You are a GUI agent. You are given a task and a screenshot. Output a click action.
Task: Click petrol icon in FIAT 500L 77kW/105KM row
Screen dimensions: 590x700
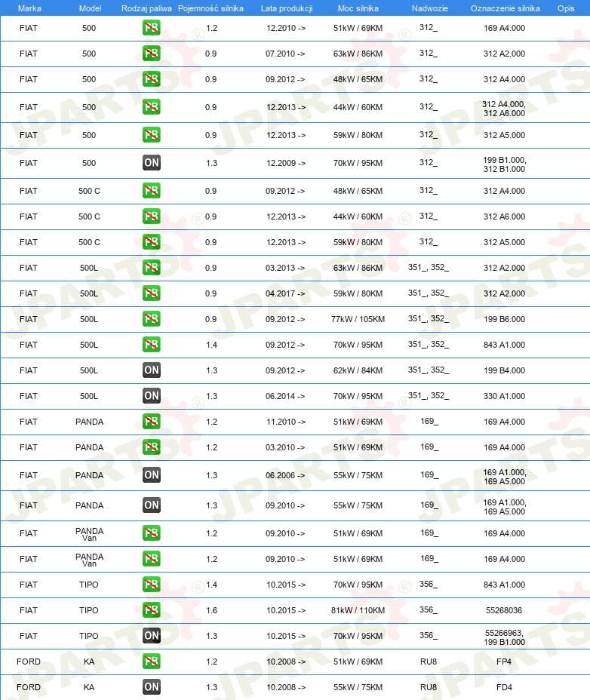152,319
